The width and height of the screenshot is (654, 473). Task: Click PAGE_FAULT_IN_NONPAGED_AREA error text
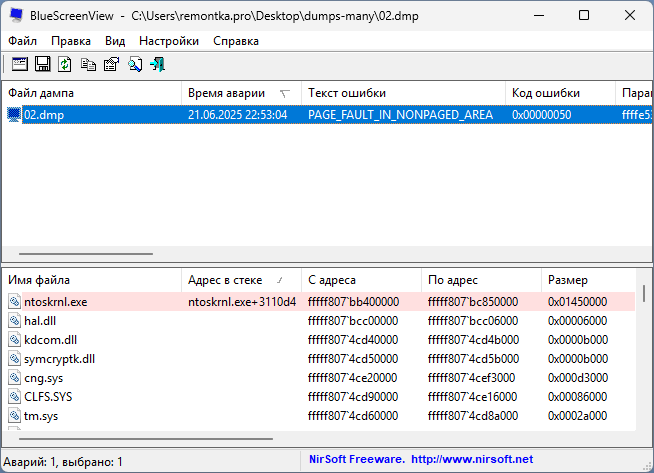(400, 115)
